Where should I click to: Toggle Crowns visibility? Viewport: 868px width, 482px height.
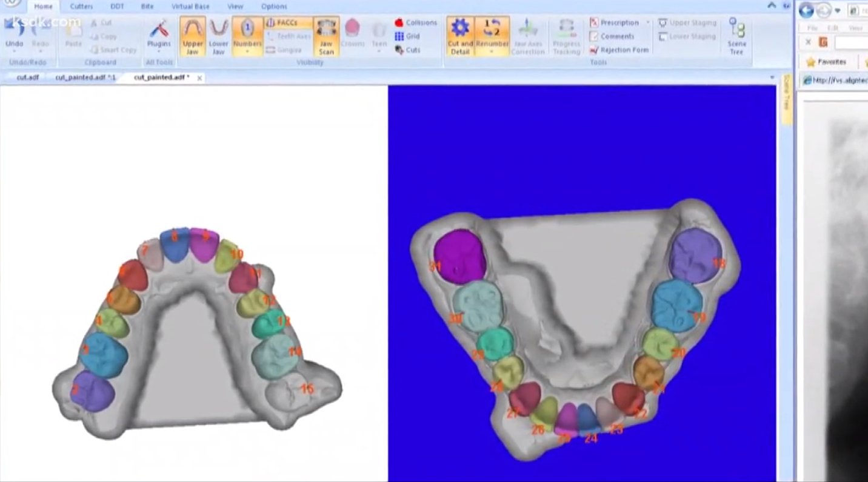tap(353, 33)
